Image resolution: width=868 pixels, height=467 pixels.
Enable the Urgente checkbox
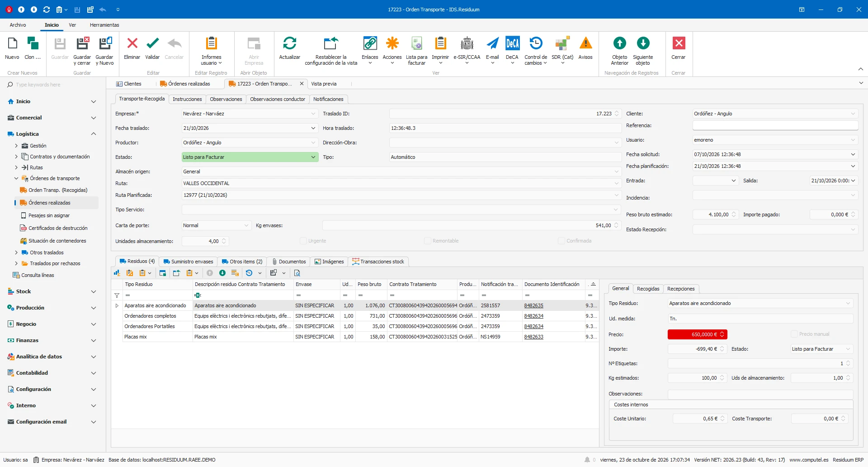pyautogui.click(x=303, y=241)
